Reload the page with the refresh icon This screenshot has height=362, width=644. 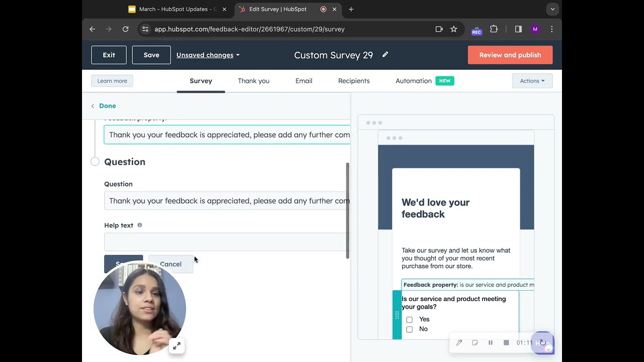125,29
